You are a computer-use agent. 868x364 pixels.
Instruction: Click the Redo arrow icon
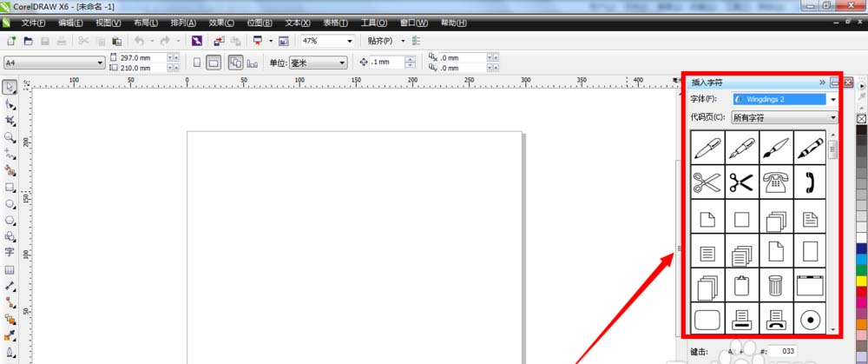point(164,41)
